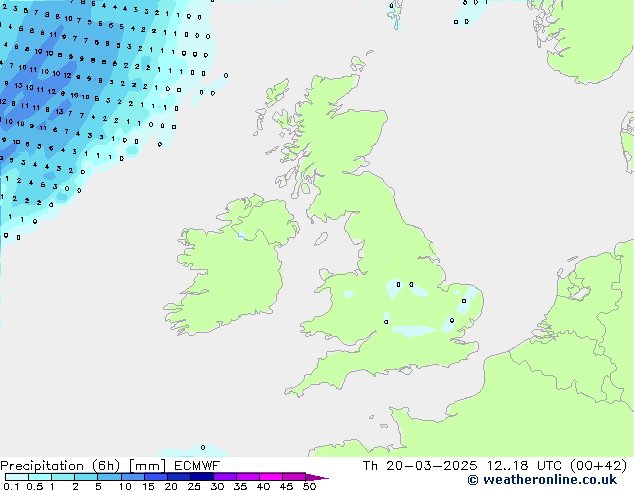Select the dark navy 25–30 mm legend box
The height and width of the screenshot is (490, 634).
[202, 477]
